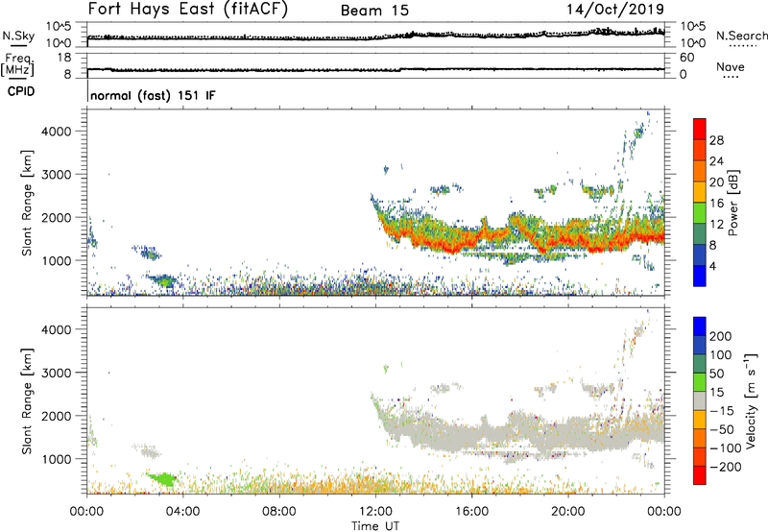Click the '12' Power colorbar label
Screen dimensions: 768x532
(x=716, y=225)
